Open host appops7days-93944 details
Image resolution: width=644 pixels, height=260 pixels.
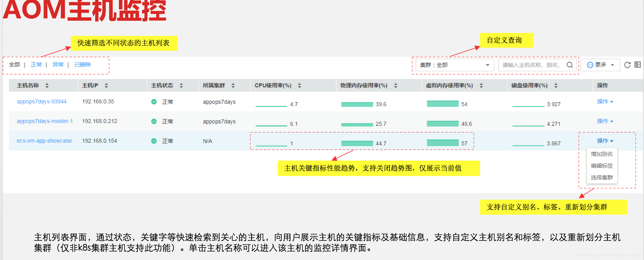[42, 102]
